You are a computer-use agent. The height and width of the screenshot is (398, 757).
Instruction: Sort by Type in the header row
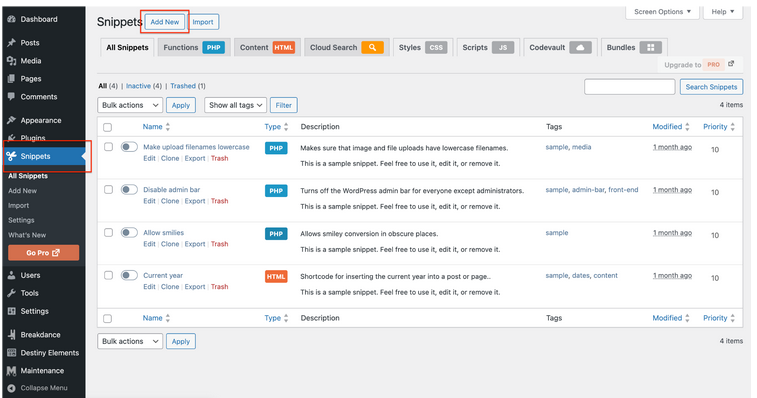[x=276, y=127]
